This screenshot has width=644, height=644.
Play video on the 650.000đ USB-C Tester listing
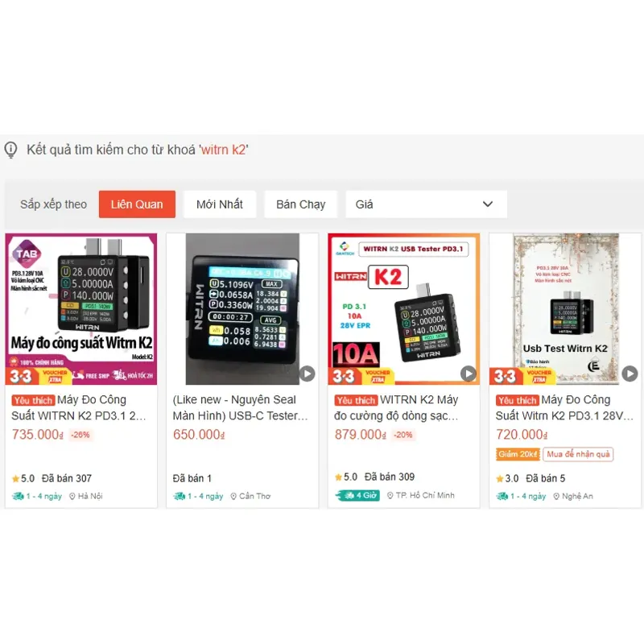tap(307, 374)
